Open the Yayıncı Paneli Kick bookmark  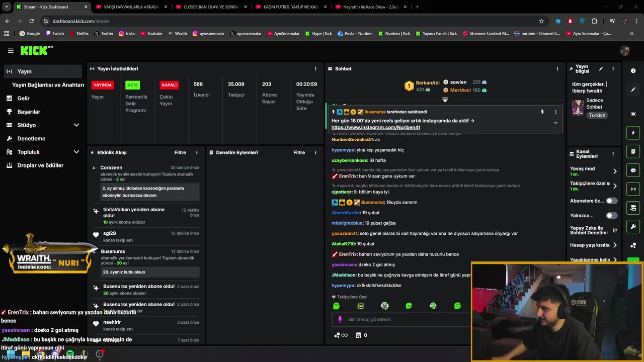436,34
